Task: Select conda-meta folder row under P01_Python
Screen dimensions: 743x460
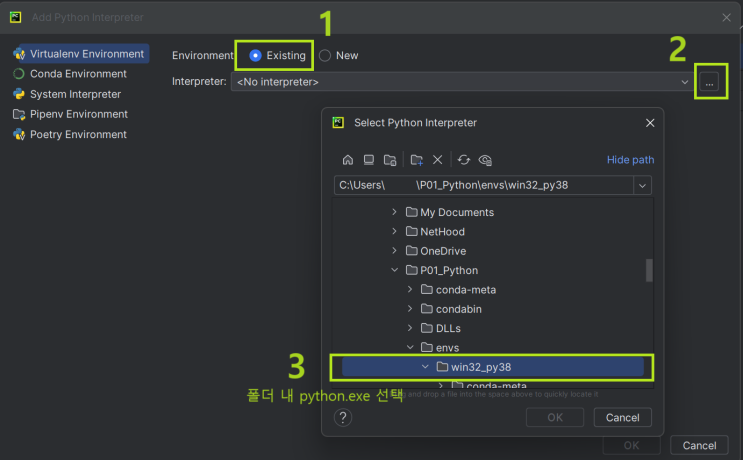Action: [492, 289]
